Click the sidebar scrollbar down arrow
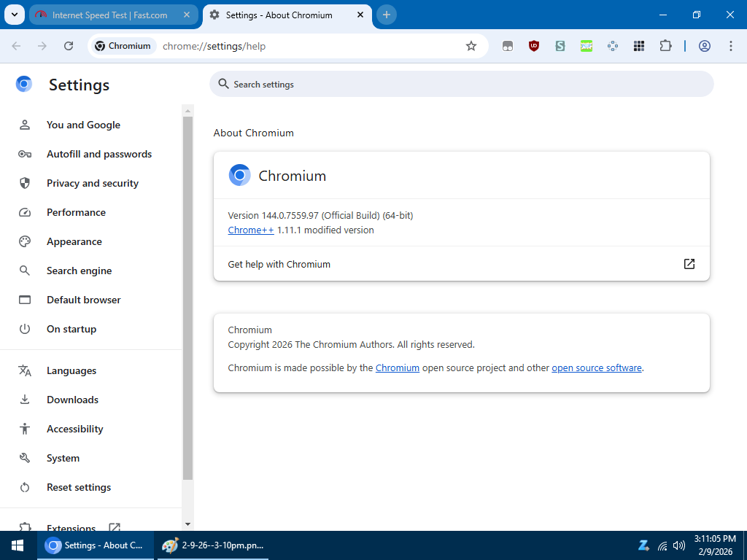Screen dimensions: 747x560 (x=187, y=524)
